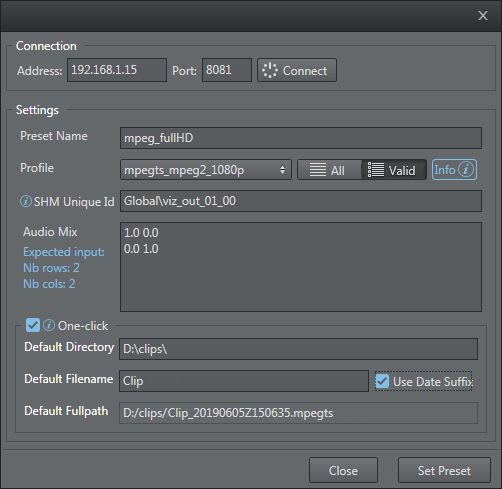Click the Close button
502x489 pixels.
coord(343,470)
